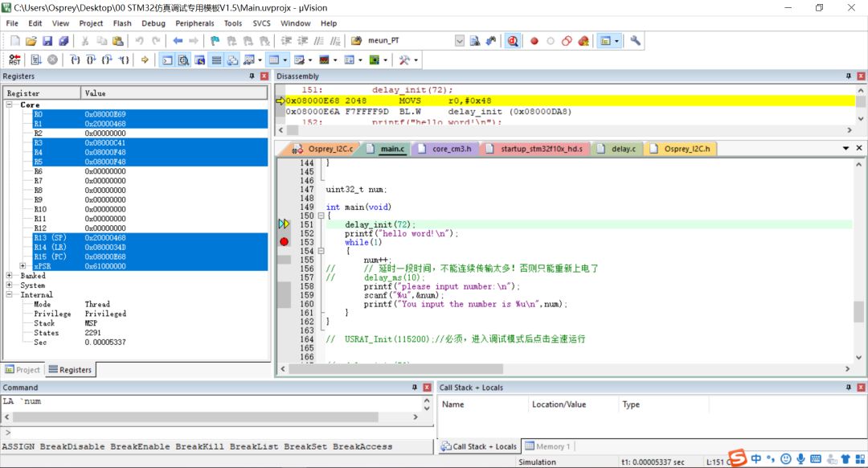Paste from clipboard icon
Viewport: 868px width, 468px height.
[x=118, y=40]
